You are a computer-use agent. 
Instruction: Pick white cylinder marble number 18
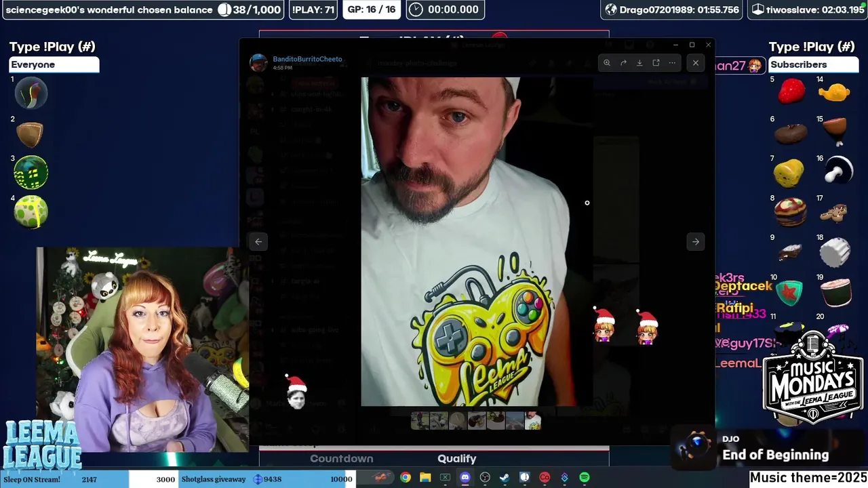(x=835, y=252)
